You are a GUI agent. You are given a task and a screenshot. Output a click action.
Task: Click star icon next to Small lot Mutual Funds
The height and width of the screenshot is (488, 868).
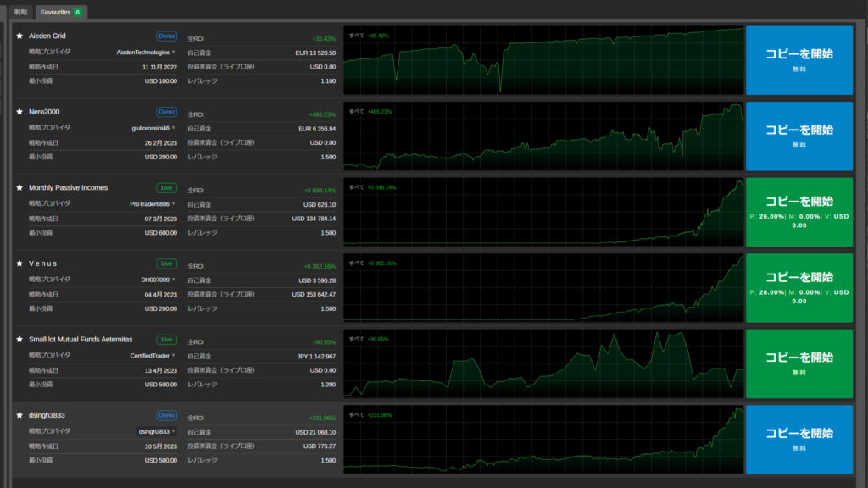point(19,339)
